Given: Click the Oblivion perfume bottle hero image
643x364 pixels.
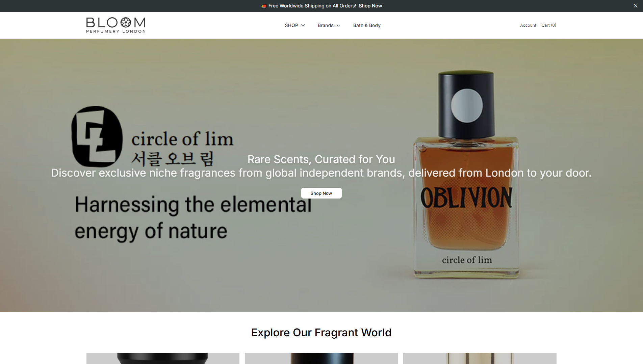Looking at the screenshot, I should (x=466, y=175).
